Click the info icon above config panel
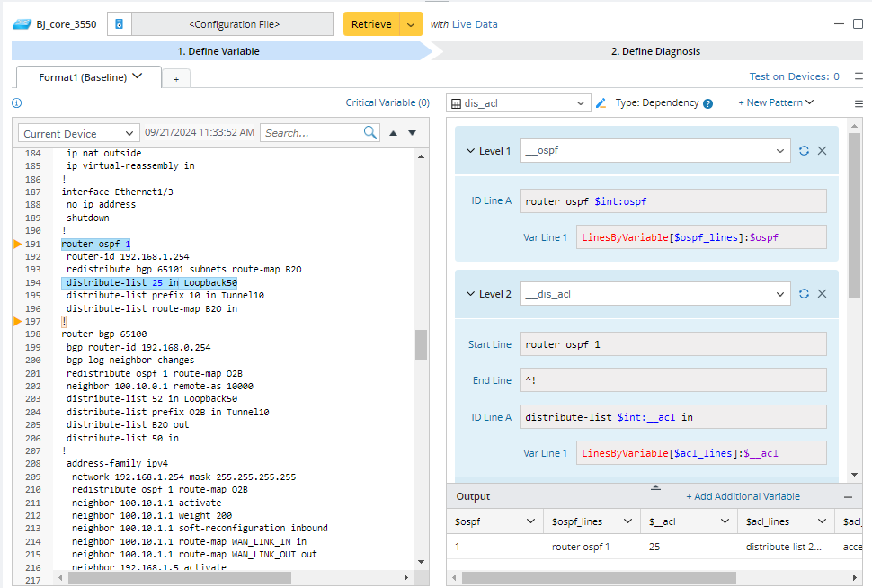Viewport: 872px width, 588px height. [x=16, y=103]
